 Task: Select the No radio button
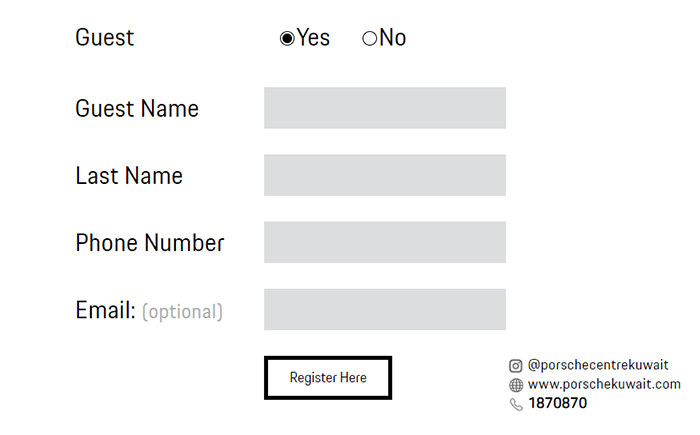click(369, 39)
